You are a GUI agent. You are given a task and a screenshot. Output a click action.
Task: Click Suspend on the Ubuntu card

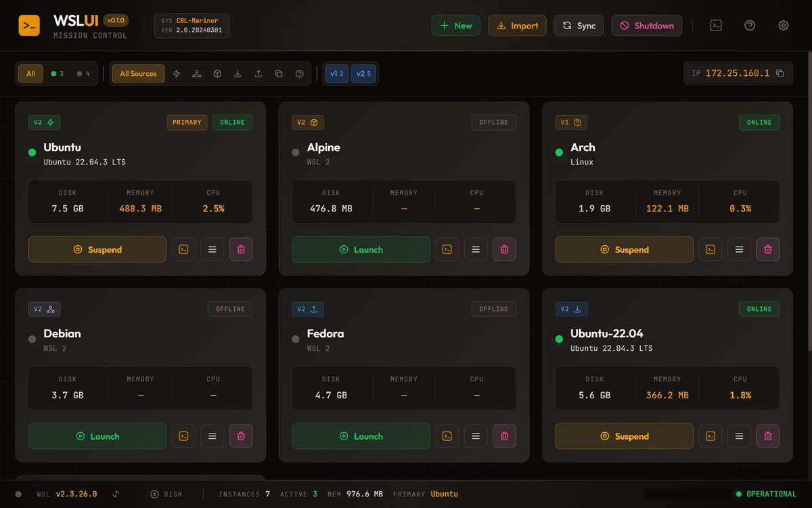coord(97,249)
